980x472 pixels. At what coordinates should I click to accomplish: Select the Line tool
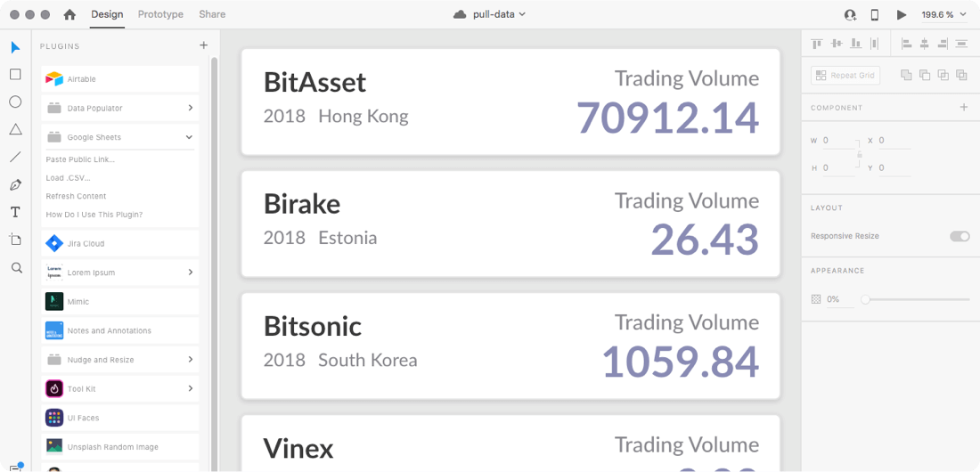pyautogui.click(x=15, y=157)
